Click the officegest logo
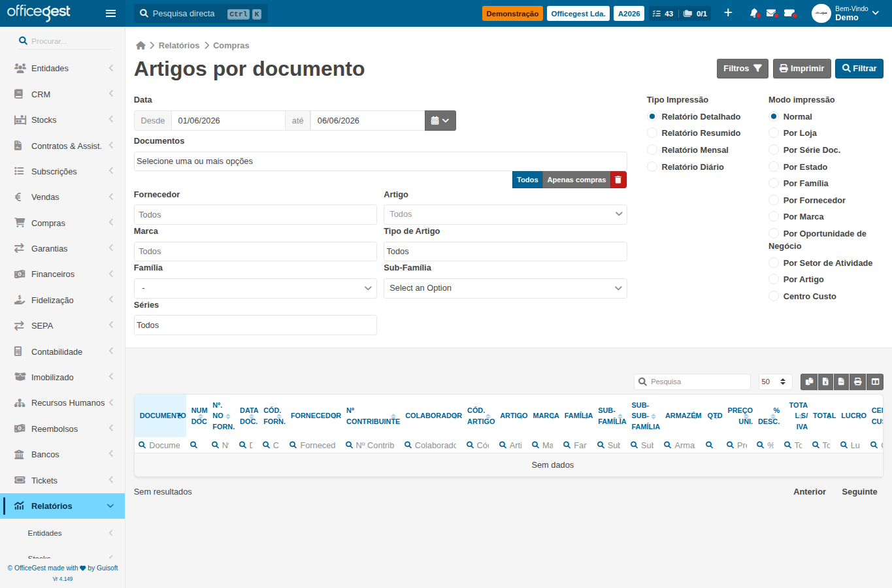 pyautogui.click(x=39, y=12)
